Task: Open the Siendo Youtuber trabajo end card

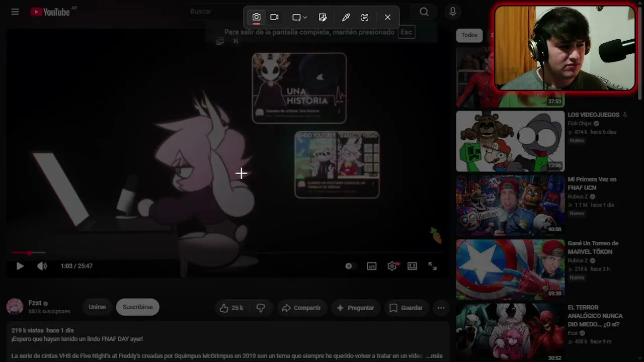Action: pos(337,164)
